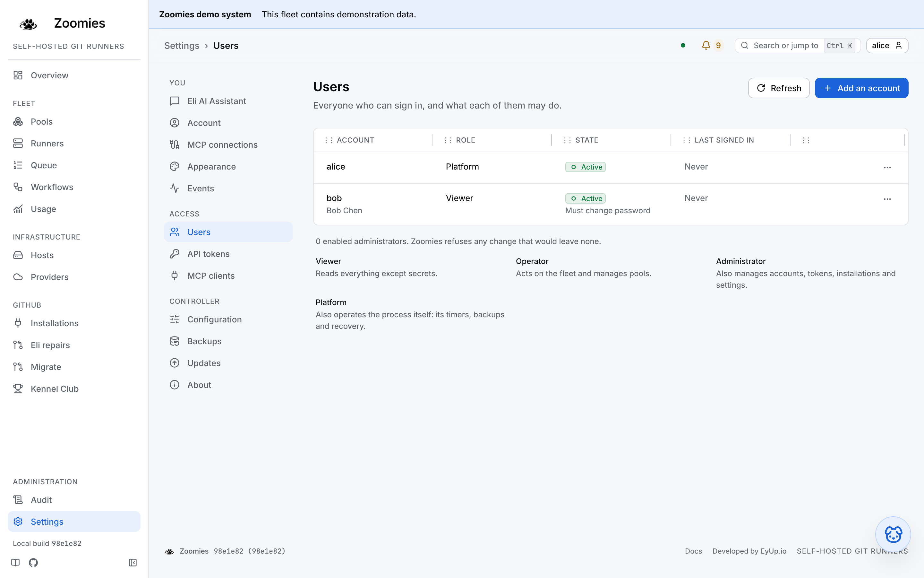
Task: Open Appearance settings
Action: click(x=228, y=166)
